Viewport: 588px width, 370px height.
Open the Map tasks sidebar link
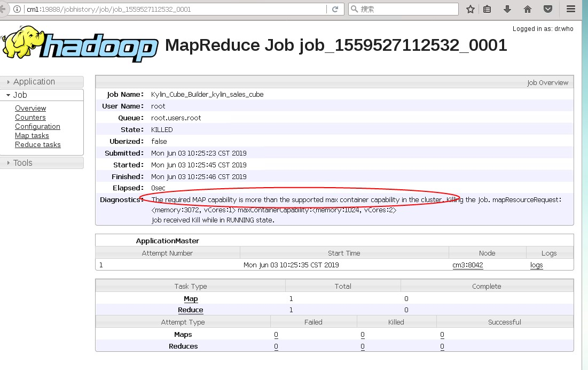tap(32, 135)
